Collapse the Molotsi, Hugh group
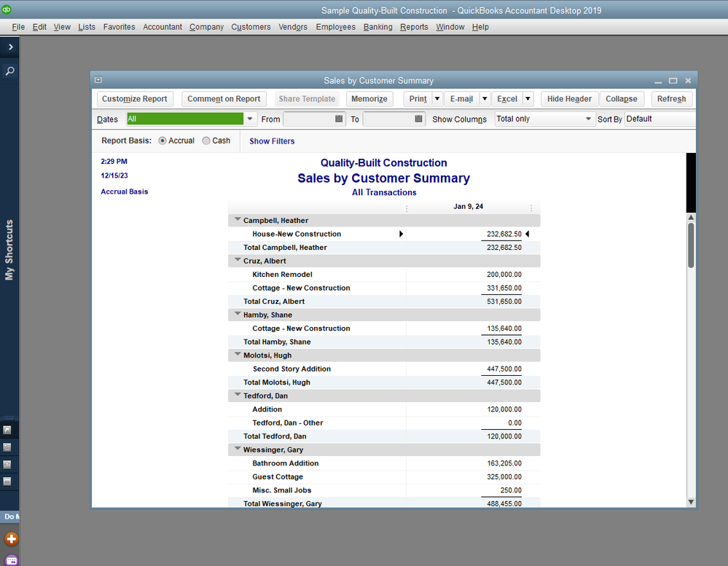This screenshot has width=728, height=566. pyautogui.click(x=238, y=354)
